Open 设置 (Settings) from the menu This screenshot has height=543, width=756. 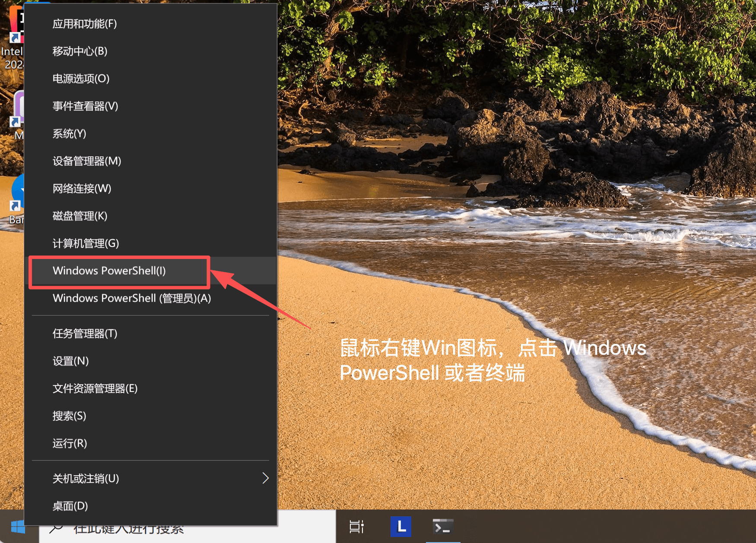70,361
